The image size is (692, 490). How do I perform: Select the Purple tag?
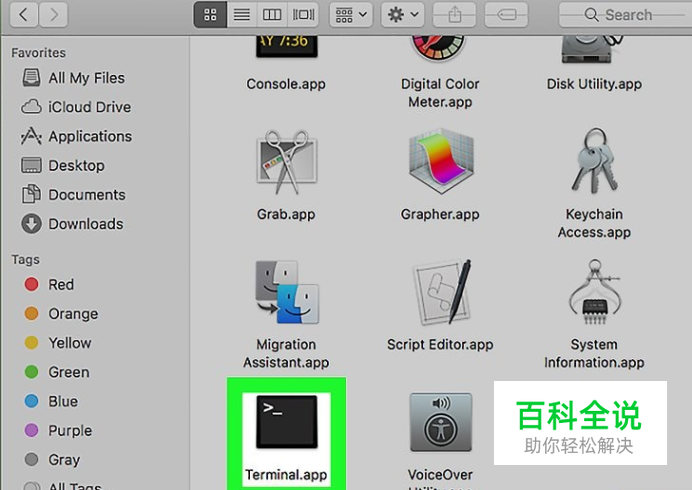click(58, 430)
